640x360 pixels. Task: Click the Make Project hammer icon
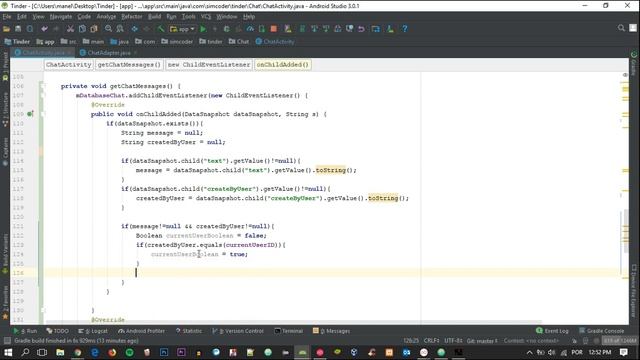click(161, 29)
